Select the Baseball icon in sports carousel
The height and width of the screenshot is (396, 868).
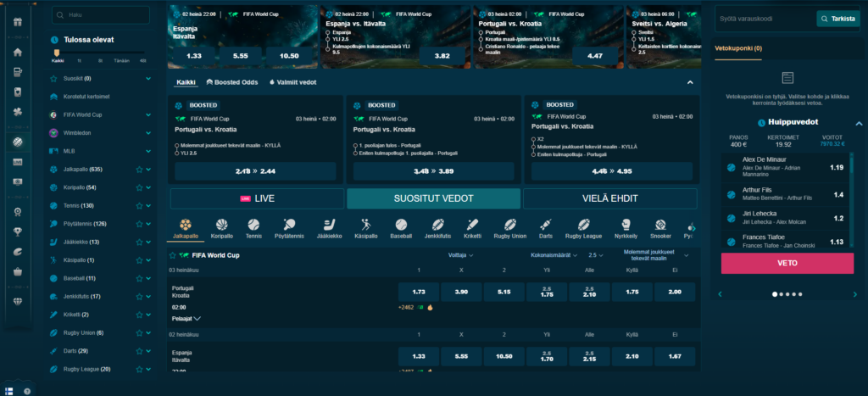[x=401, y=225]
